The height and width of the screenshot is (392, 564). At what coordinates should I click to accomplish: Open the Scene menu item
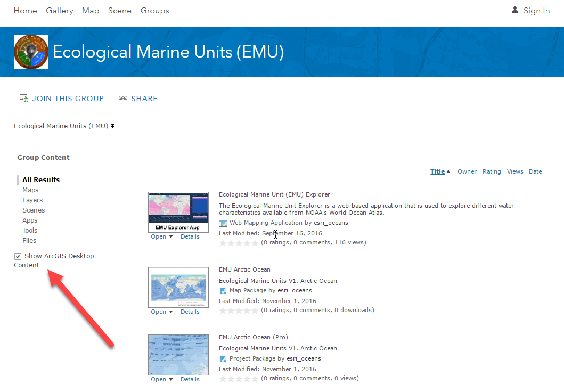pyautogui.click(x=120, y=11)
